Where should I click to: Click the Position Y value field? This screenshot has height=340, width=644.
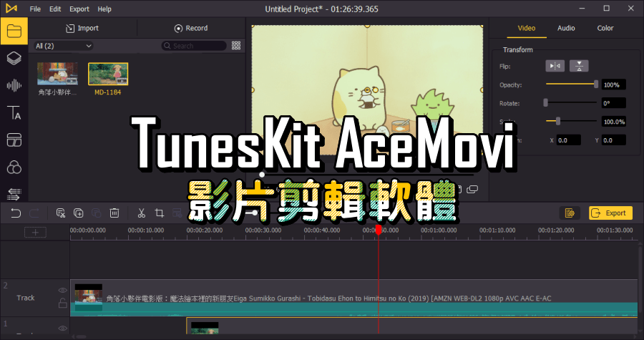[614, 140]
